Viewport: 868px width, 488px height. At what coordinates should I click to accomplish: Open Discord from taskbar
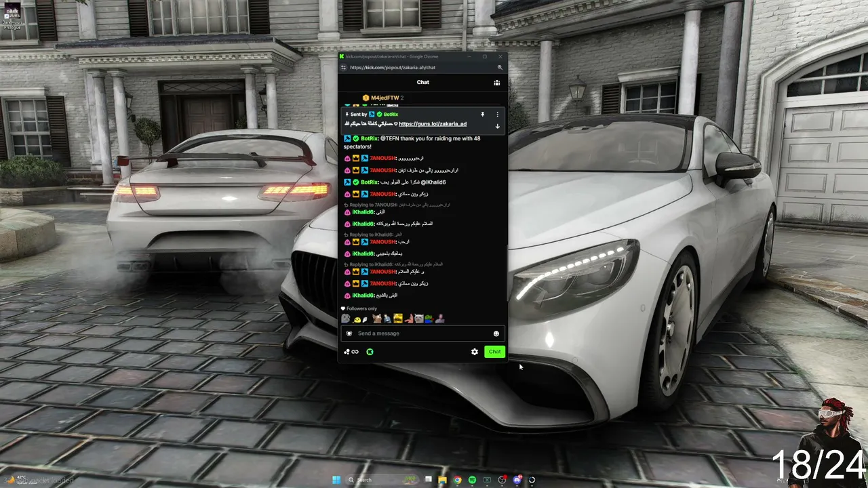[517, 480]
